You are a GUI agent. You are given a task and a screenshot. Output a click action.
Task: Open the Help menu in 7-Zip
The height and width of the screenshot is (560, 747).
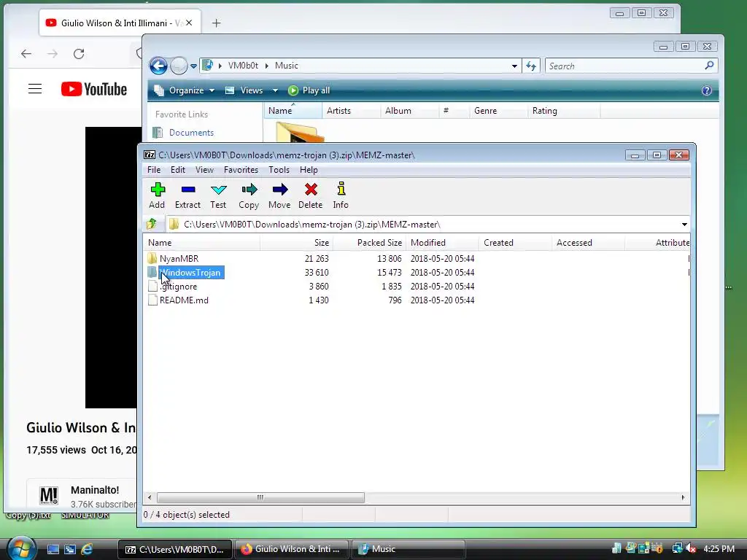pos(309,169)
